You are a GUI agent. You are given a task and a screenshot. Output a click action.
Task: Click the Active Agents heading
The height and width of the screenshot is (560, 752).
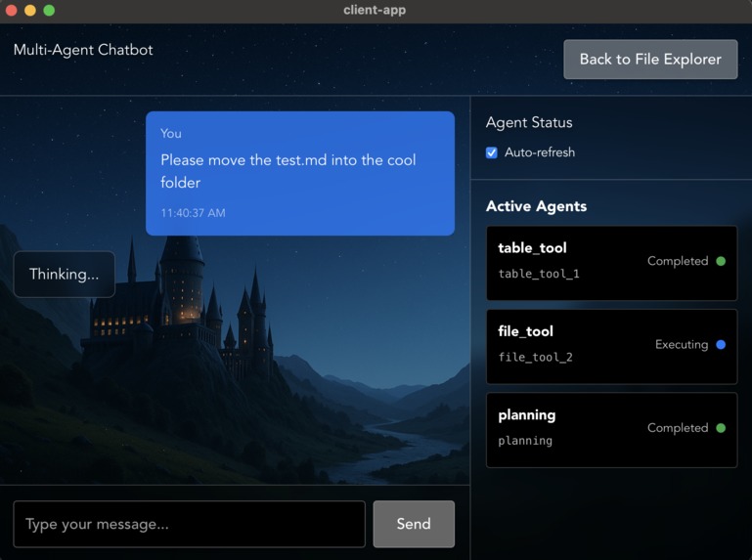click(x=536, y=206)
